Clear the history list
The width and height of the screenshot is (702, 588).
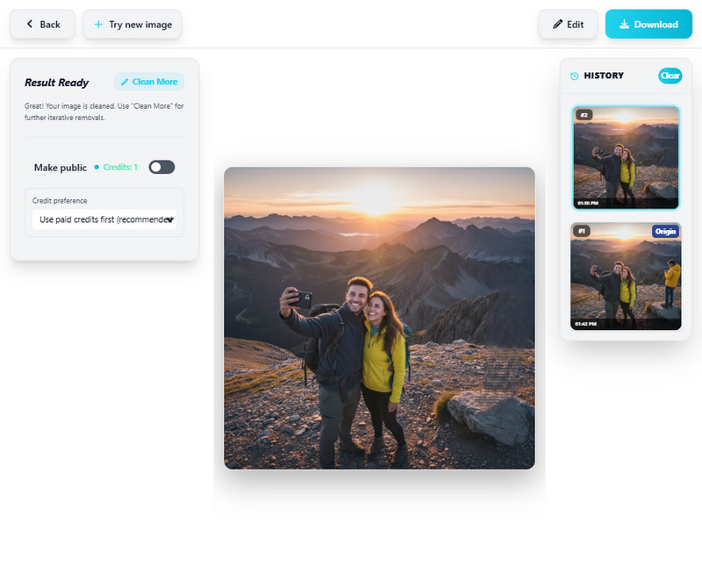coord(670,75)
